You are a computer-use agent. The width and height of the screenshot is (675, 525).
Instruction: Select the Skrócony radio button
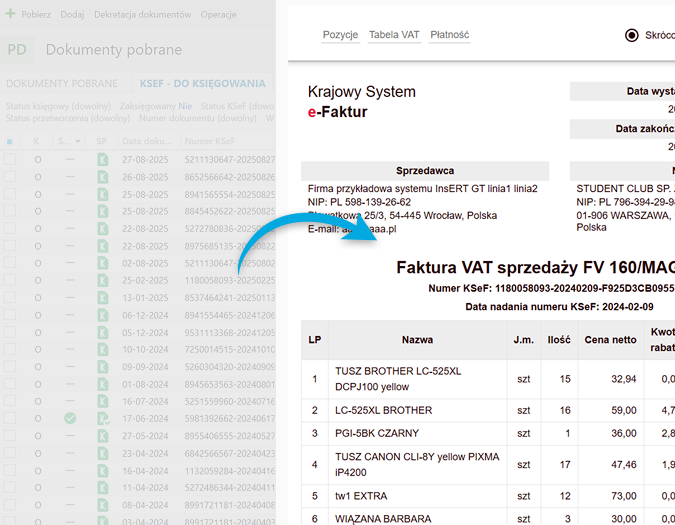click(x=631, y=35)
